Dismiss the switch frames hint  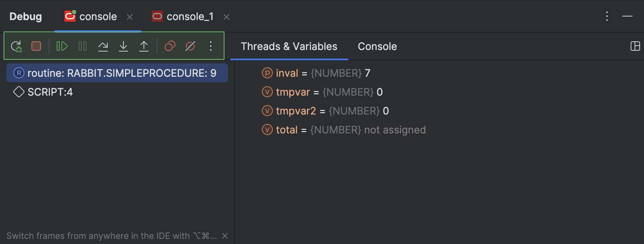(x=225, y=236)
